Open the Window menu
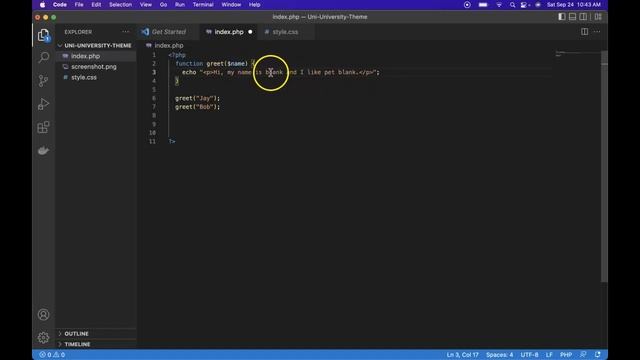The height and width of the screenshot is (360, 640). coord(231,5)
